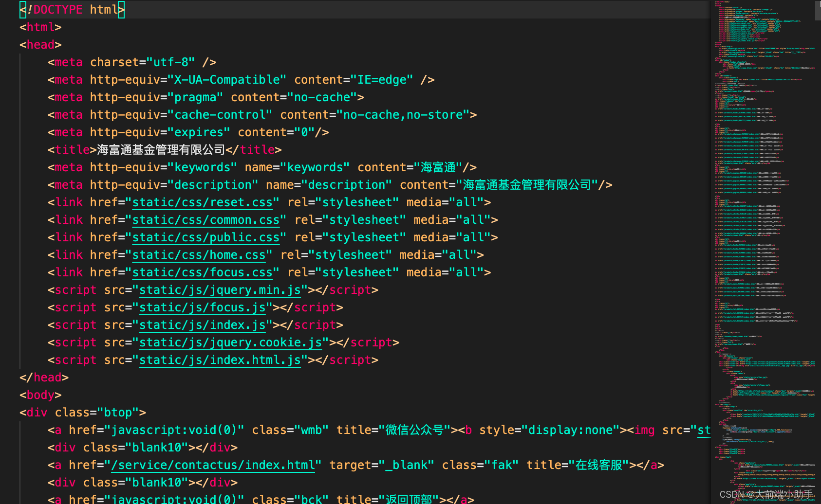821x504 pixels.
Task: Click the class="bck" attribute
Action: click(x=290, y=499)
